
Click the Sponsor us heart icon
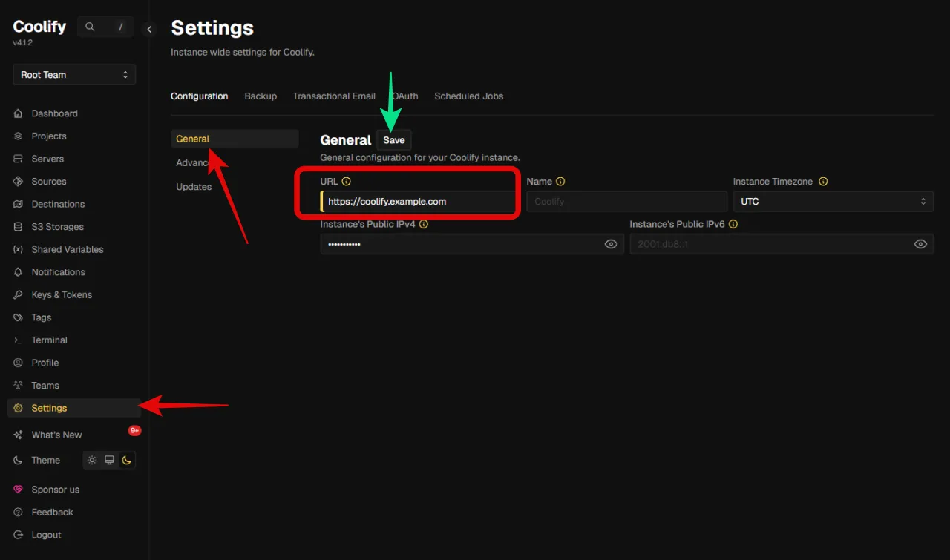pyautogui.click(x=18, y=490)
